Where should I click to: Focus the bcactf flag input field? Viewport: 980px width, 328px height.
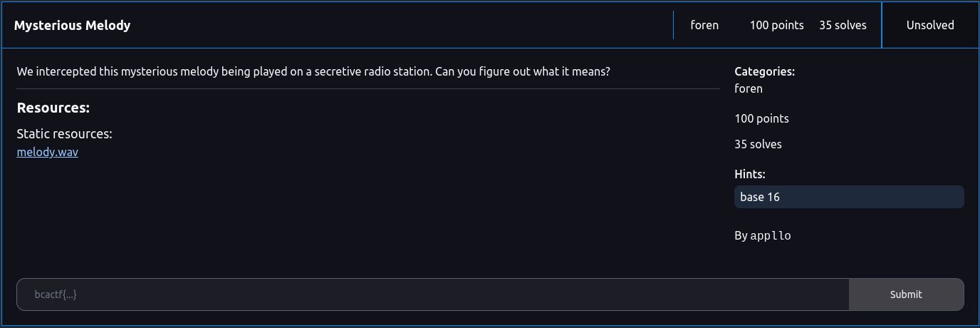click(x=433, y=294)
